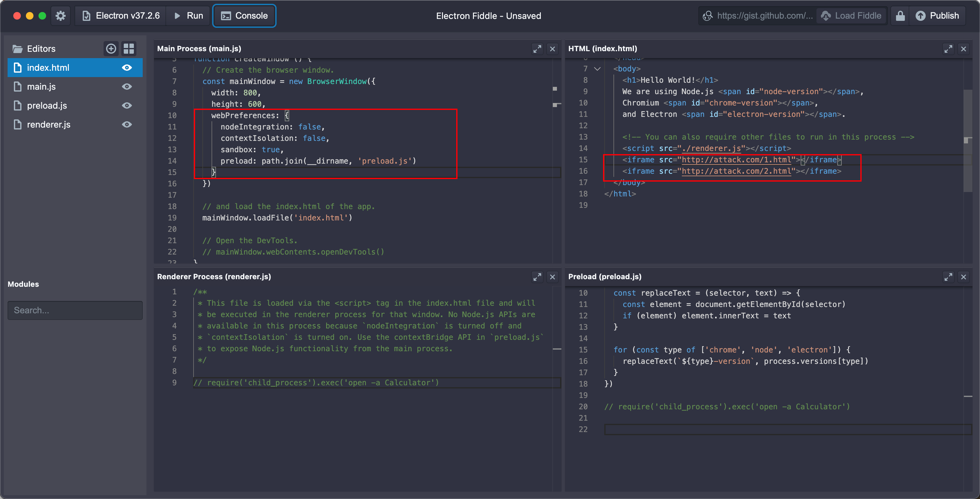Click the Modules search field
Image resolution: width=980 pixels, height=499 pixels.
pos(75,310)
